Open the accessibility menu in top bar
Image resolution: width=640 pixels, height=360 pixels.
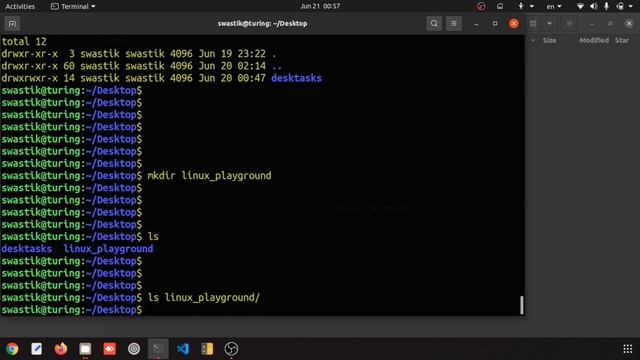coord(525,6)
